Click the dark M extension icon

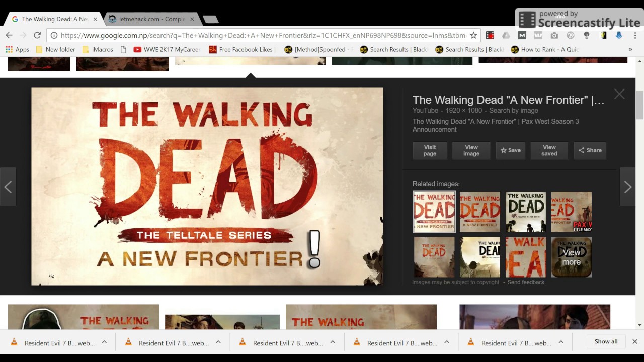tap(522, 35)
